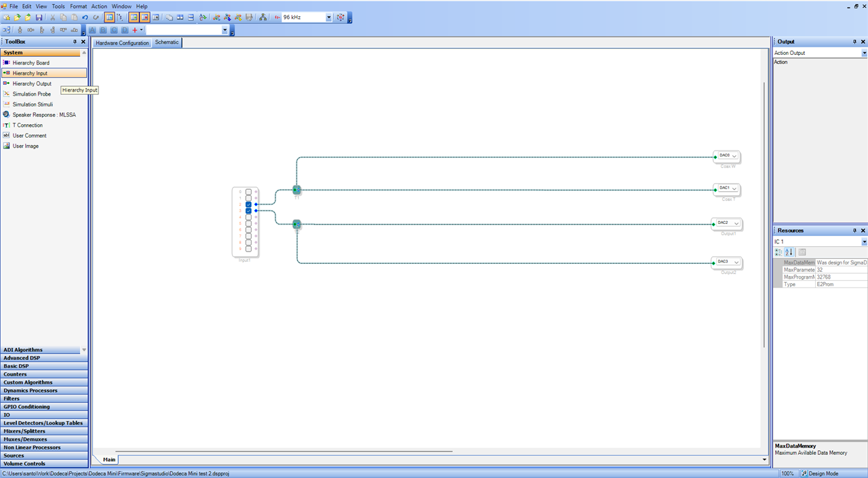
Task: Enable input channel 5 checkbox
Action: (x=249, y=223)
